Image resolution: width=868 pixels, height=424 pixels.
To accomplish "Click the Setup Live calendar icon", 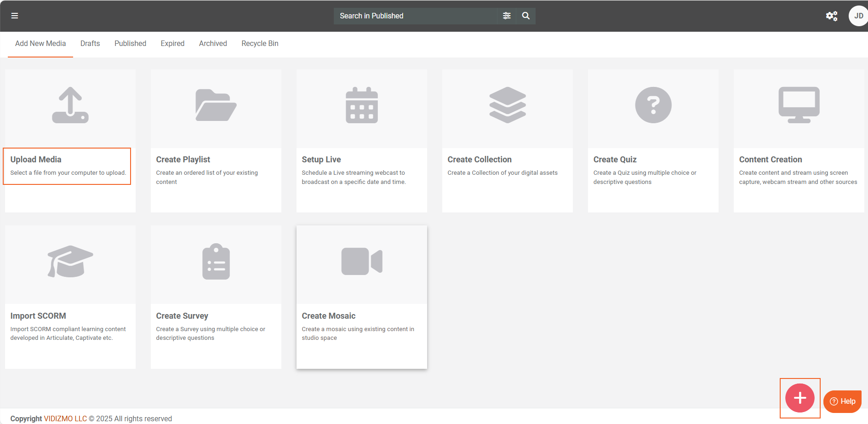I will [x=361, y=105].
